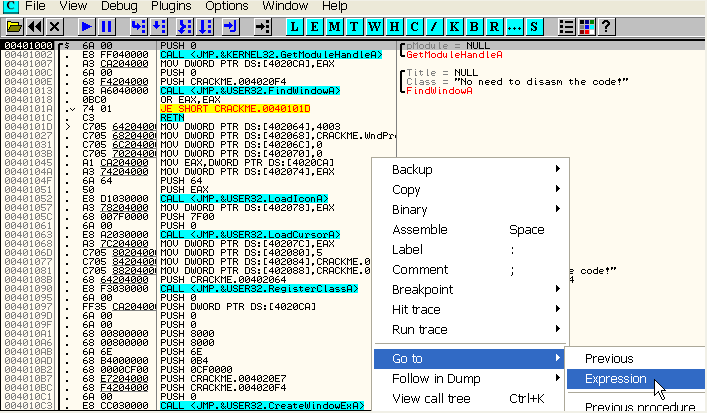
Task: Show Handles with H button
Action: [394, 27]
